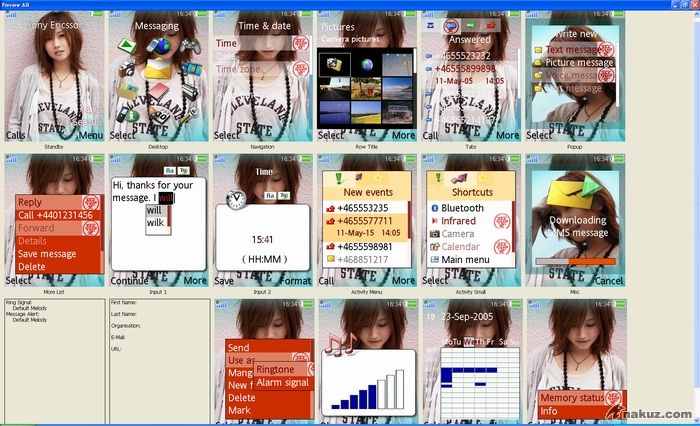Open the globe and phone internet icon
Image resolution: width=700 pixels, height=426 pixels.
tap(158, 46)
